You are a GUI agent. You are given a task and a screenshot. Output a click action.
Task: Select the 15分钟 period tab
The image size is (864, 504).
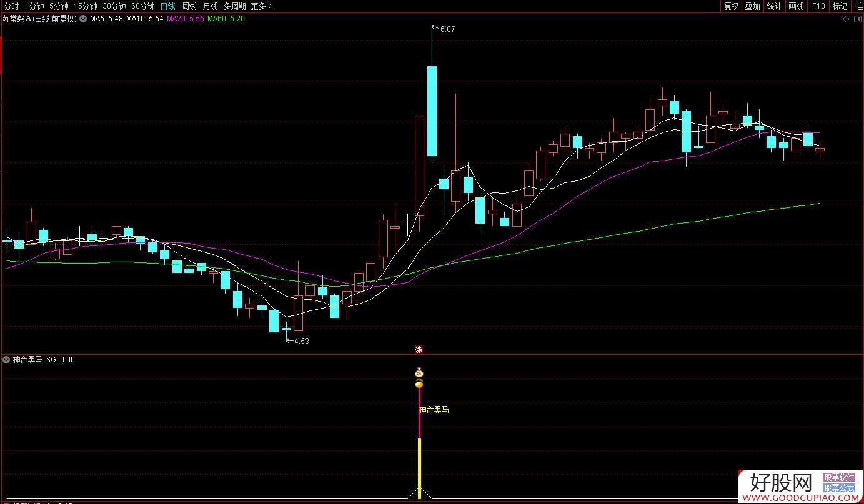(86, 6)
